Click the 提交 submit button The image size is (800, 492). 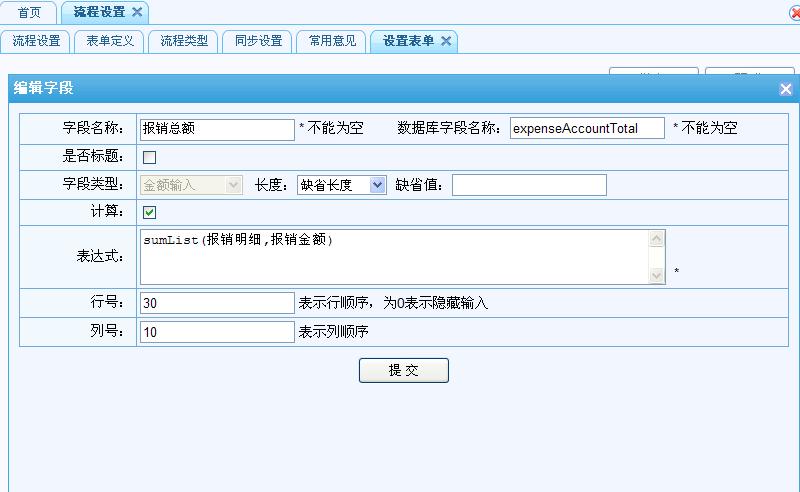point(404,370)
